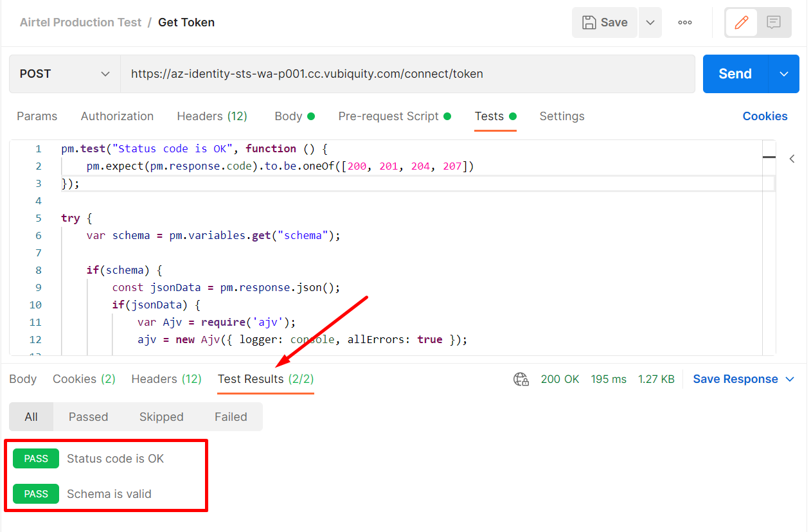This screenshot has height=532, width=811.
Task: Collapse the editor with the right chevron
Action: pos(792,158)
